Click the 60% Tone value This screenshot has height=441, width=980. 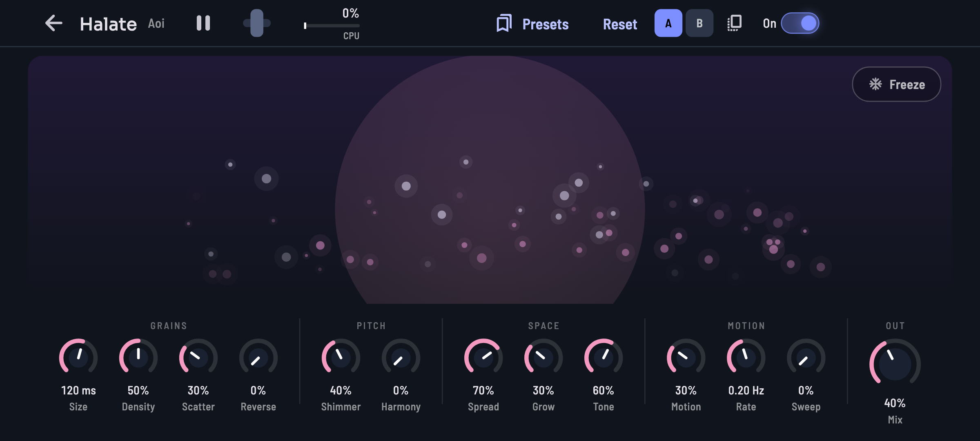click(x=604, y=390)
